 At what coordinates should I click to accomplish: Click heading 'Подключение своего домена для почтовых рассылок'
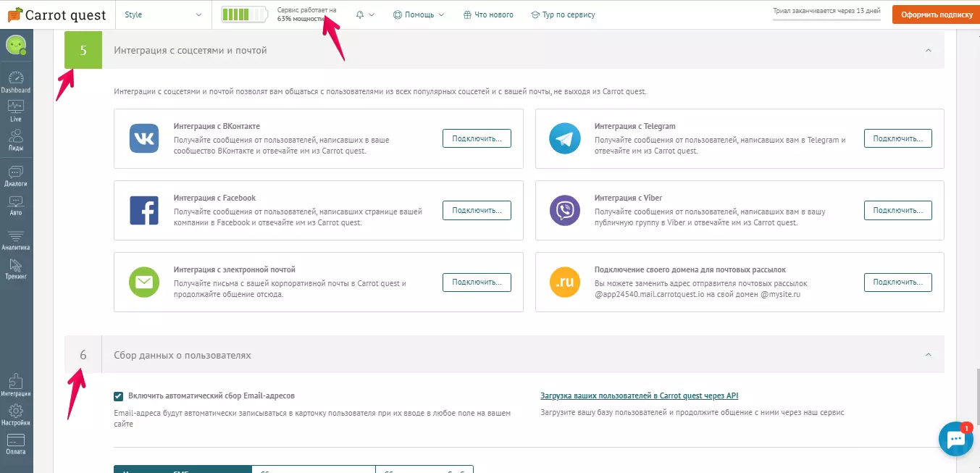pos(690,269)
